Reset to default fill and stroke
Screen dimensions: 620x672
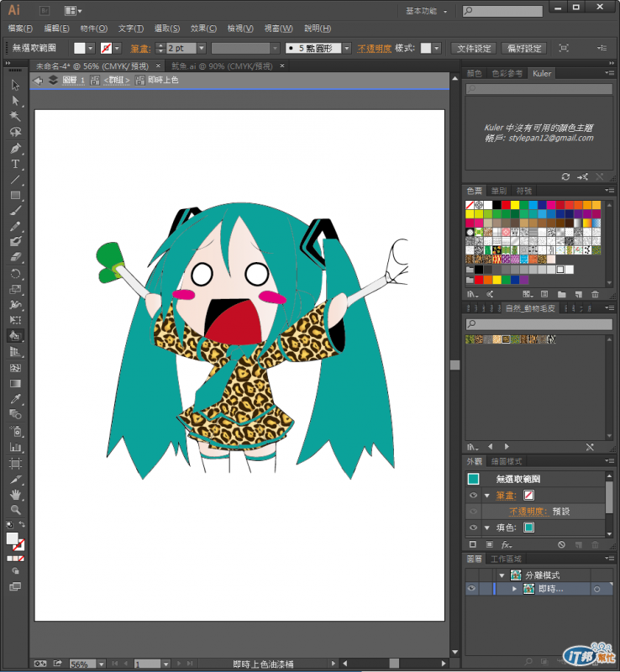9,524
